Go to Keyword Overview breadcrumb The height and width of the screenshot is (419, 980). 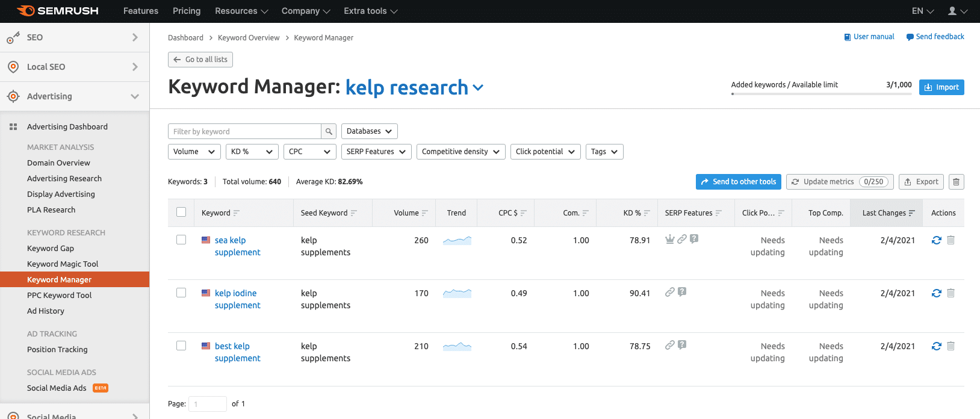(249, 38)
